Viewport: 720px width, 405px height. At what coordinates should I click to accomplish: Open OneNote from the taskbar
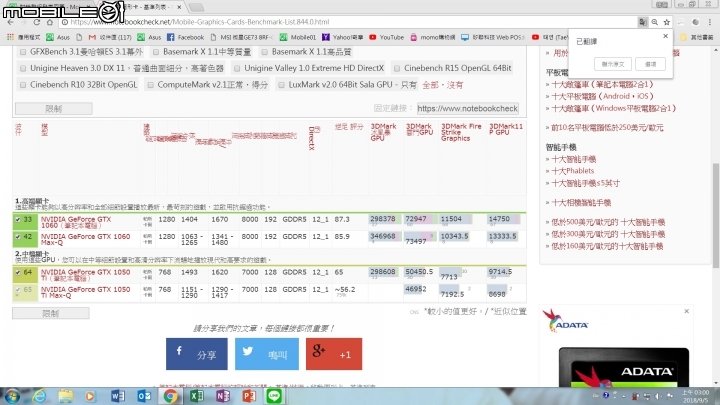tap(223, 396)
